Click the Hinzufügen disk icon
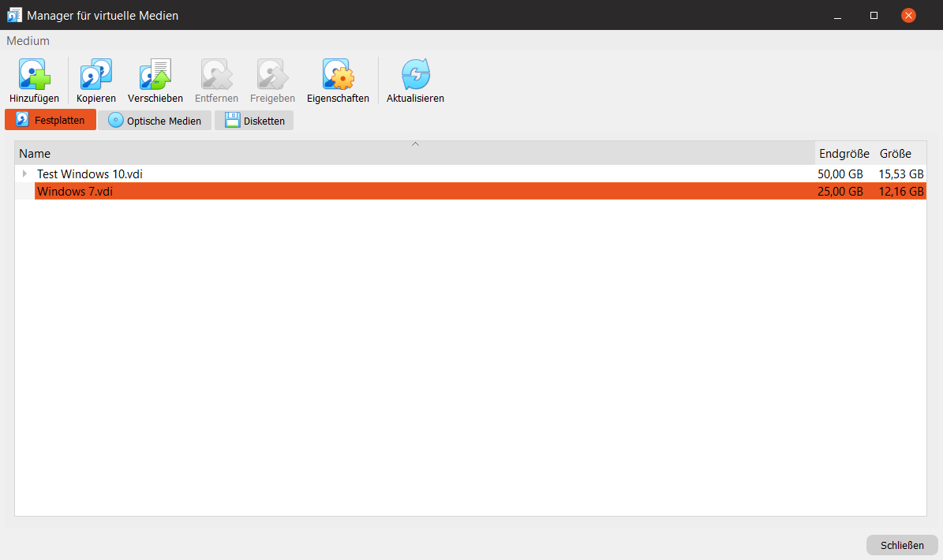The width and height of the screenshot is (943, 560). point(34,74)
